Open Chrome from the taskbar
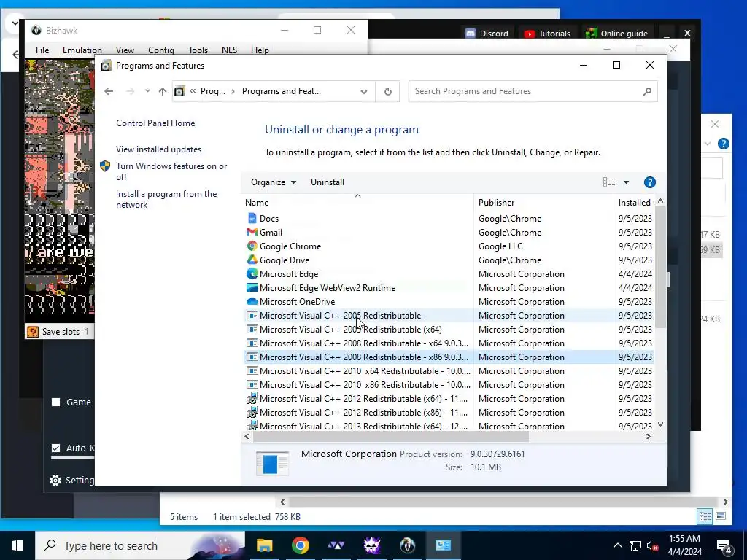This screenshot has width=747, height=560. (300, 545)
